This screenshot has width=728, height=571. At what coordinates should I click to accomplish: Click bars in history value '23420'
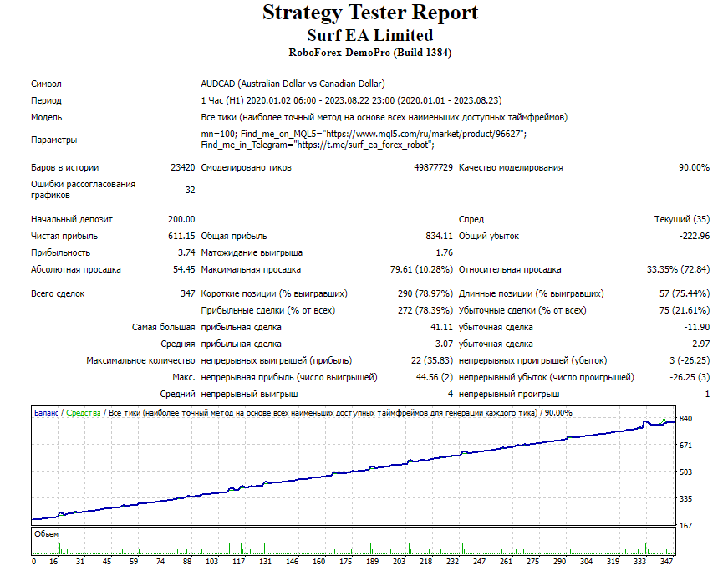182,167
